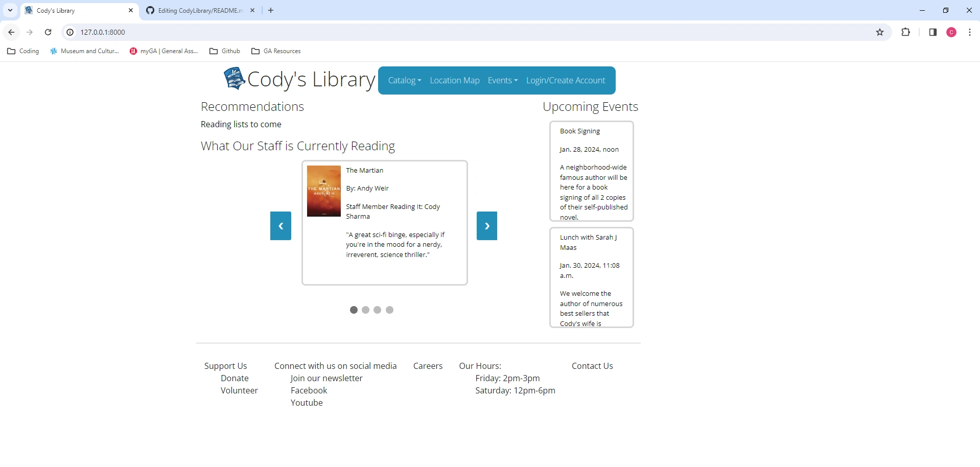The image size is (980, 467).
Task: Select the fourth carousel indicator dot
Action: 389,310
